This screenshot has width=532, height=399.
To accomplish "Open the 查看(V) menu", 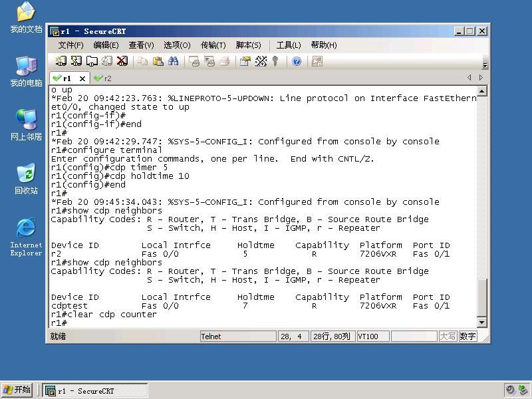I will pyautogui.click(x=141, y=45).
